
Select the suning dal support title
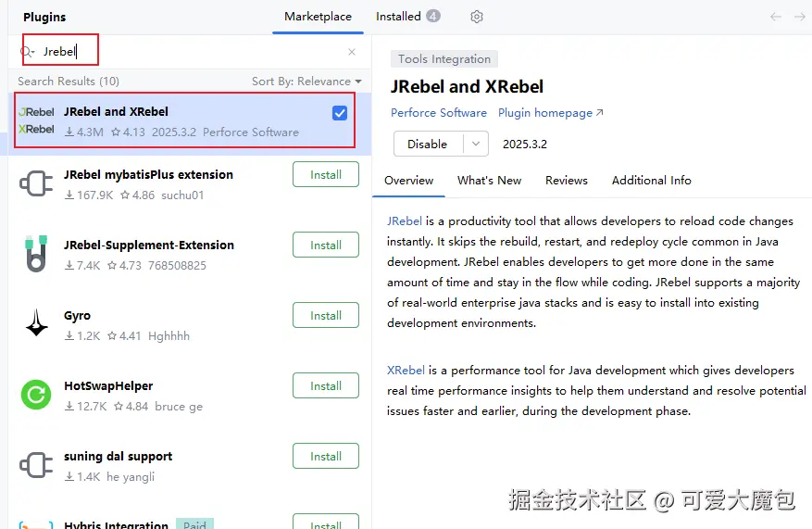coord(119,457)
